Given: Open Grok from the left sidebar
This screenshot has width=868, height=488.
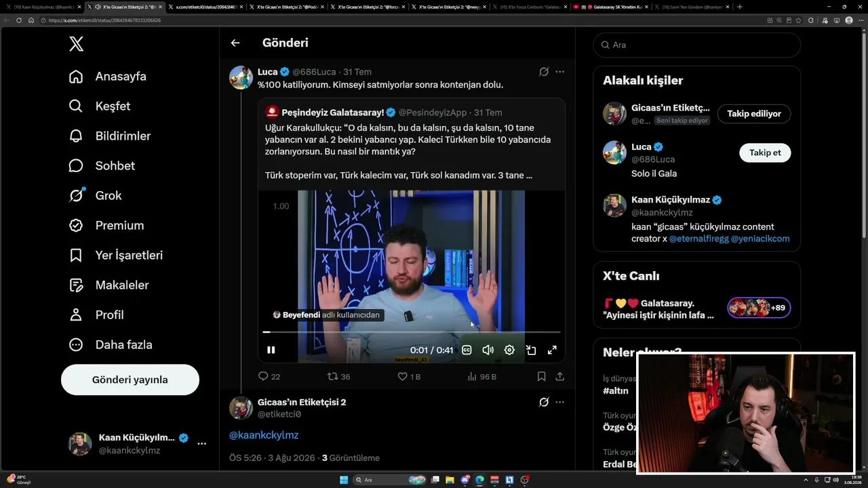Looking at the screenshot, I should (x=96, y=196).
